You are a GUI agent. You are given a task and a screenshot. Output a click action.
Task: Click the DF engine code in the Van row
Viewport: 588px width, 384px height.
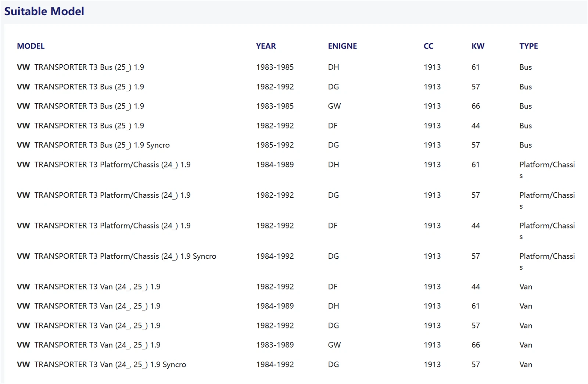pos(333,287)
